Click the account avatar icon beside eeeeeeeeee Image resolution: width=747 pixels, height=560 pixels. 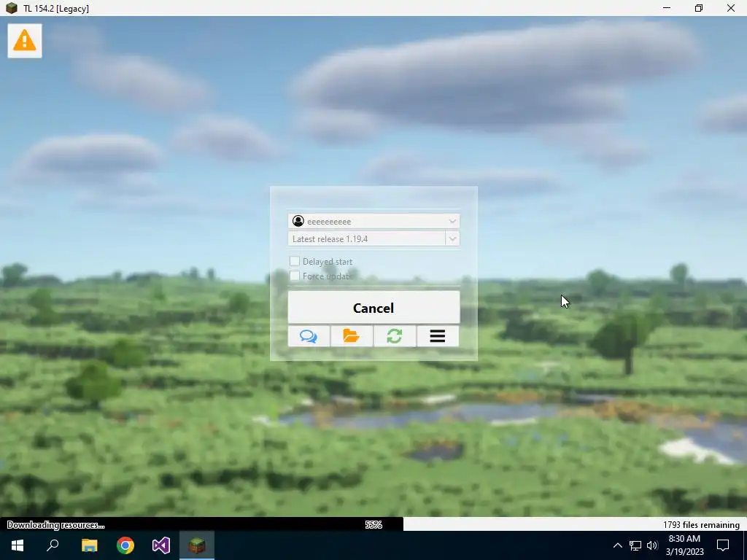pyautogui.click(x=298, y=221)
